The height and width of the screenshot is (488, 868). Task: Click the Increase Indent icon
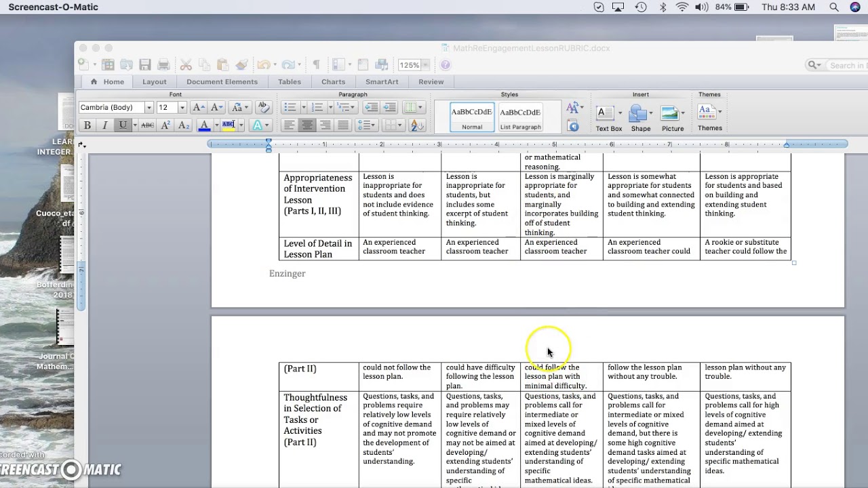389,107
